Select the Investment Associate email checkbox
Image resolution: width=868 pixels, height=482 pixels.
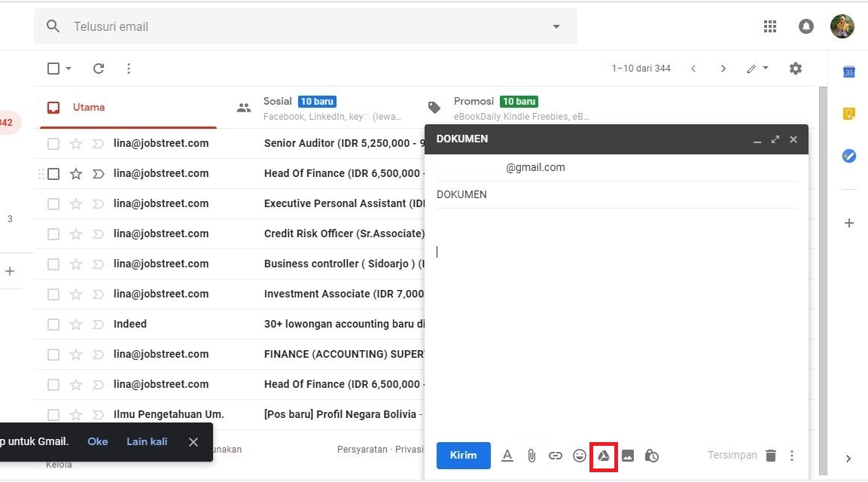click(x=53, y=294)
